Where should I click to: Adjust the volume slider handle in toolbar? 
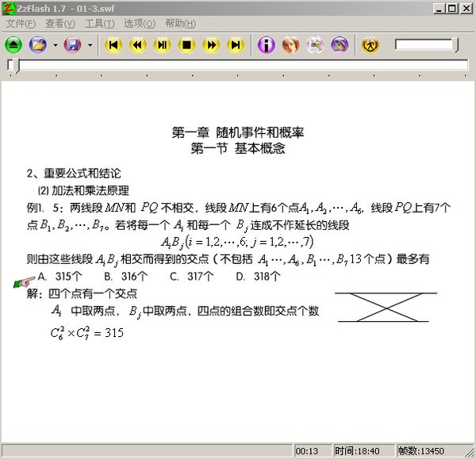pos(455,45)
